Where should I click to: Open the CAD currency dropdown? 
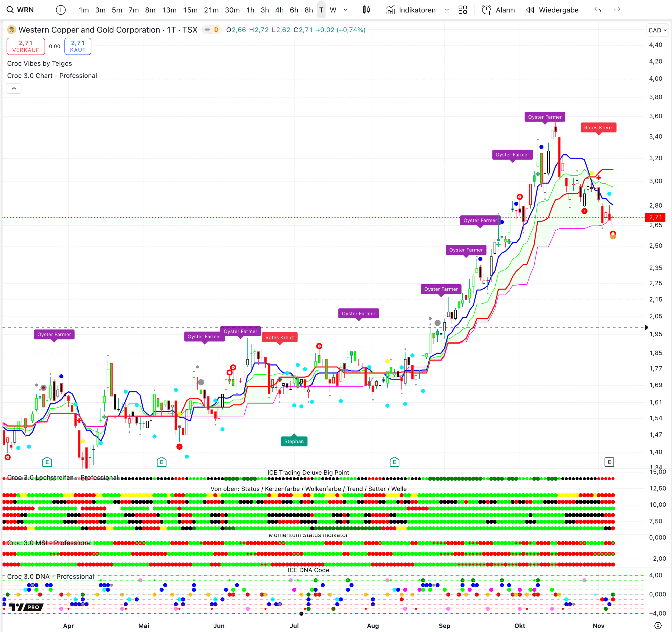pos(657,30)
